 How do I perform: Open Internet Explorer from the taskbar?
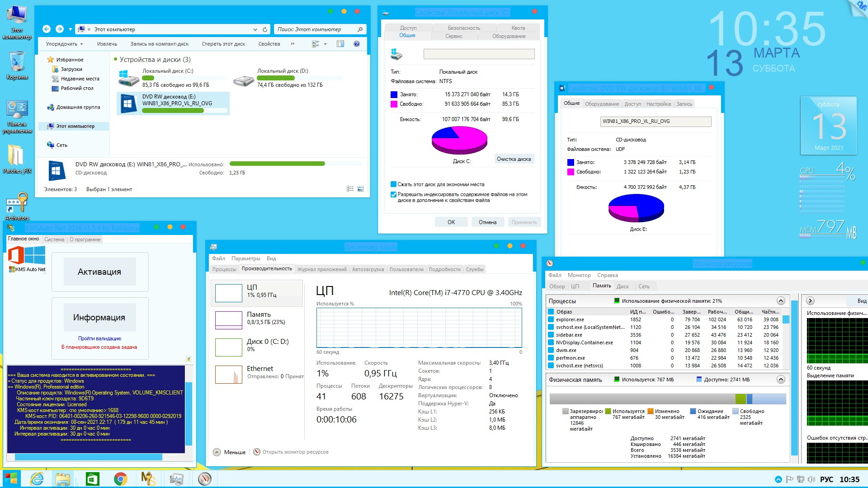pos(37,479)
